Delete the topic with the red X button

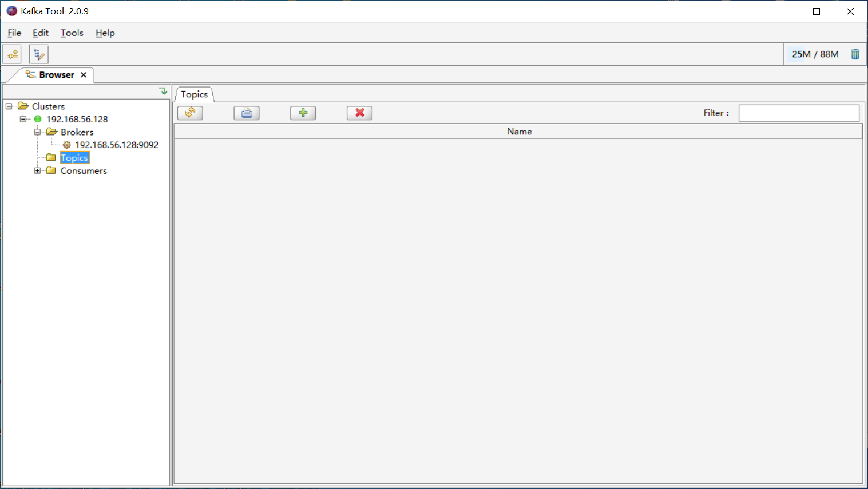click(x=359, y=113)
